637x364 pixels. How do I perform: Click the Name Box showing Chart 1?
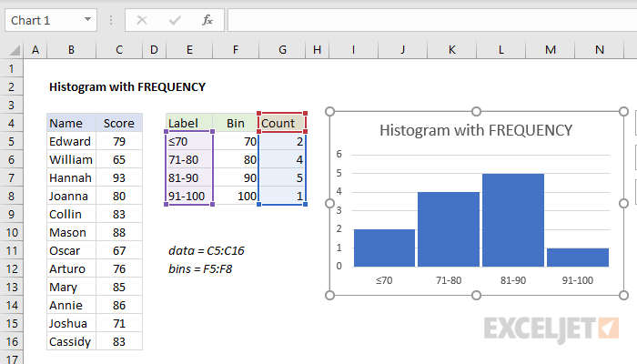[51, 20]
